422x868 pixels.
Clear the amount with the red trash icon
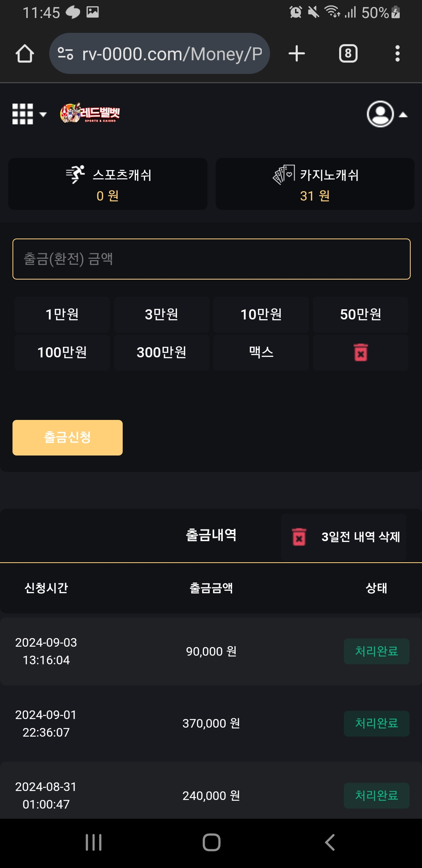[x=360, y=352]
